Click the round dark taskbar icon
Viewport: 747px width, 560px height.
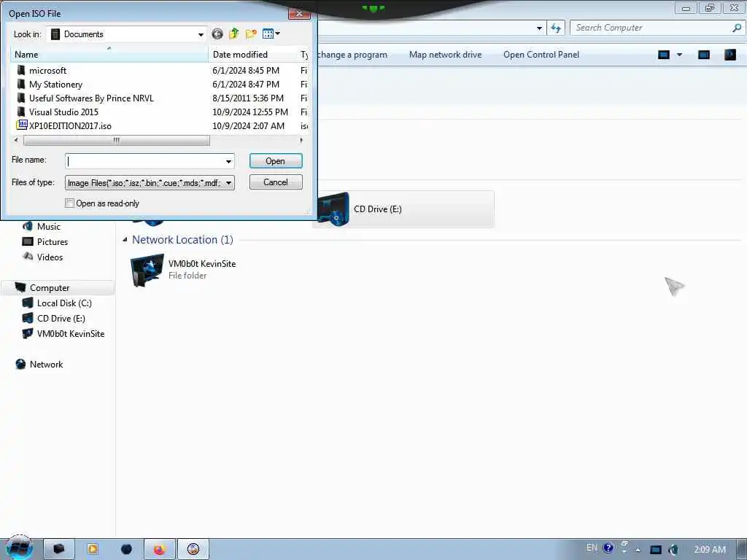click(126, 549)
